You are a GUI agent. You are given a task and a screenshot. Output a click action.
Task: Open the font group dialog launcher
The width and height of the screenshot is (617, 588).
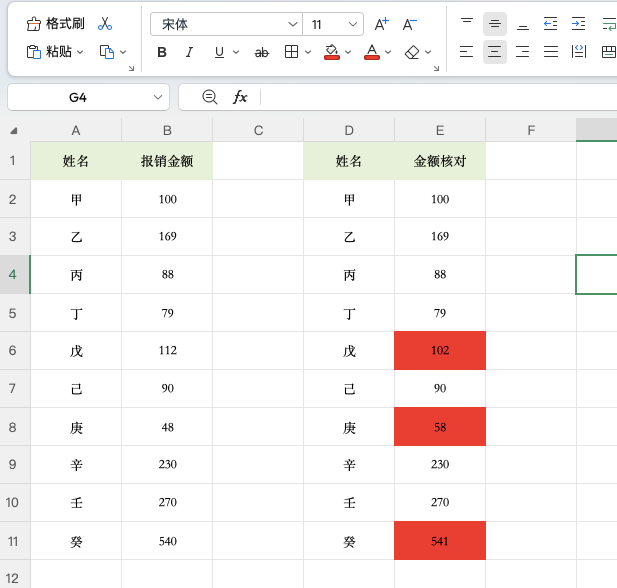(436, 68)
